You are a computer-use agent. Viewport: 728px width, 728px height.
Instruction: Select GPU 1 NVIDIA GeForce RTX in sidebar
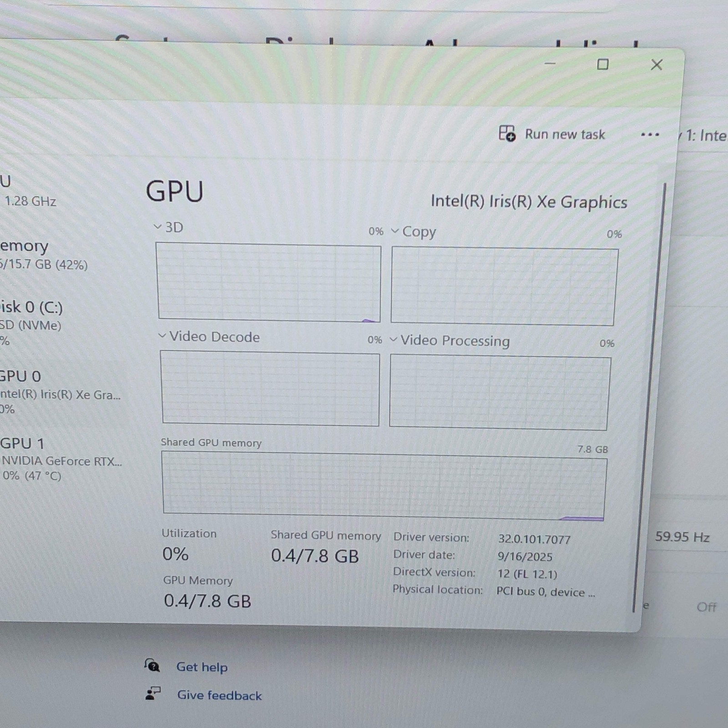pyautogui.click(x=61, y=460)
